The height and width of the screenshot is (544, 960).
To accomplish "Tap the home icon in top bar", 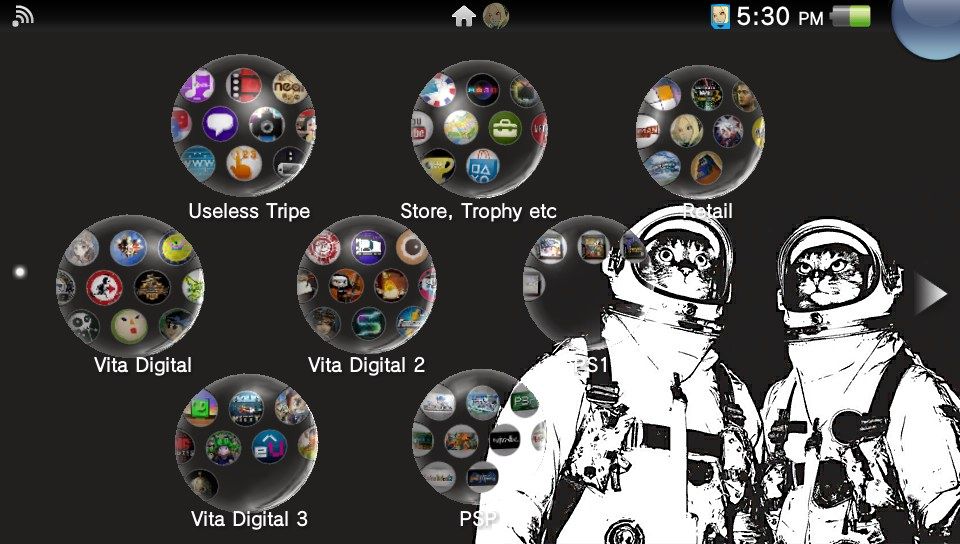I will [x=463, y=17].
